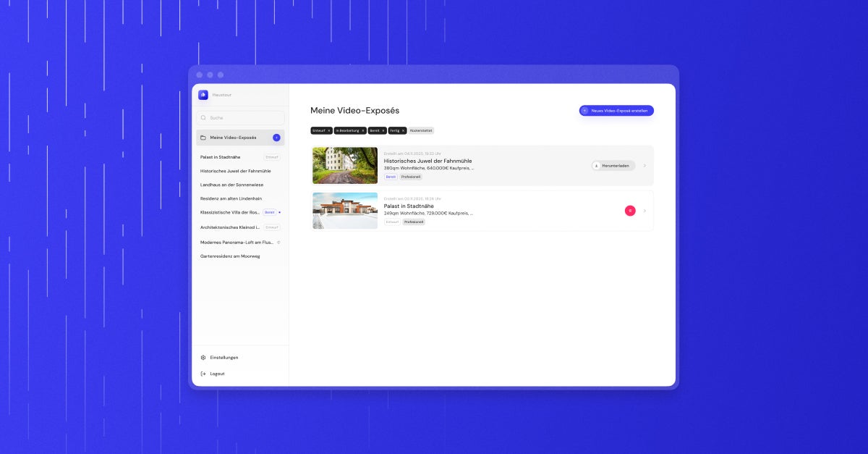868x454 pixels.
Task: Click download icon in Herunterladen button
Action: tap(597, 166)
